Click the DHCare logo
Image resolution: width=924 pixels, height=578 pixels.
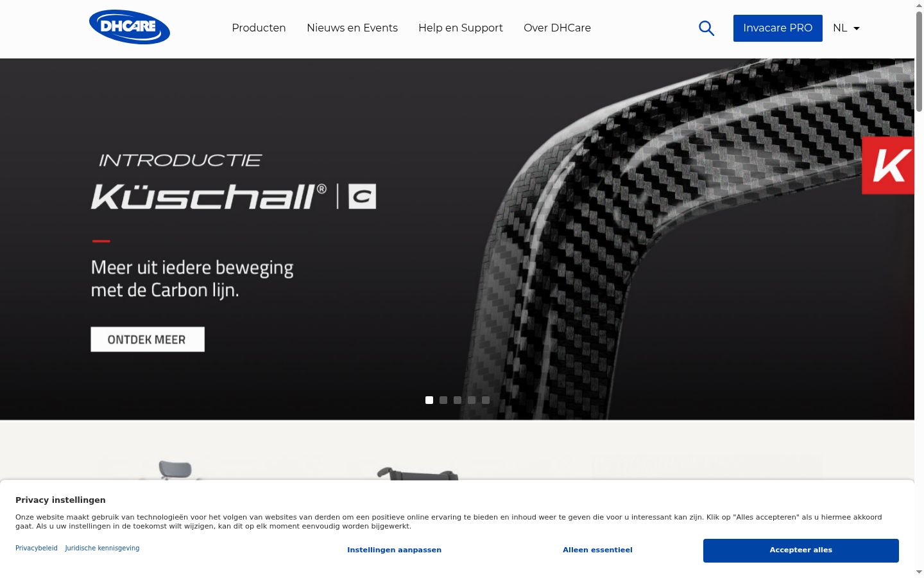[130, 27]
